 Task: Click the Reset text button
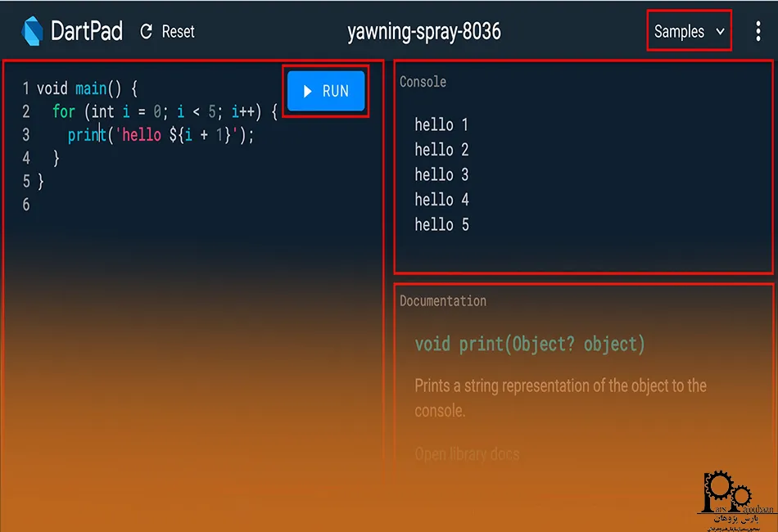click(178, 32)
